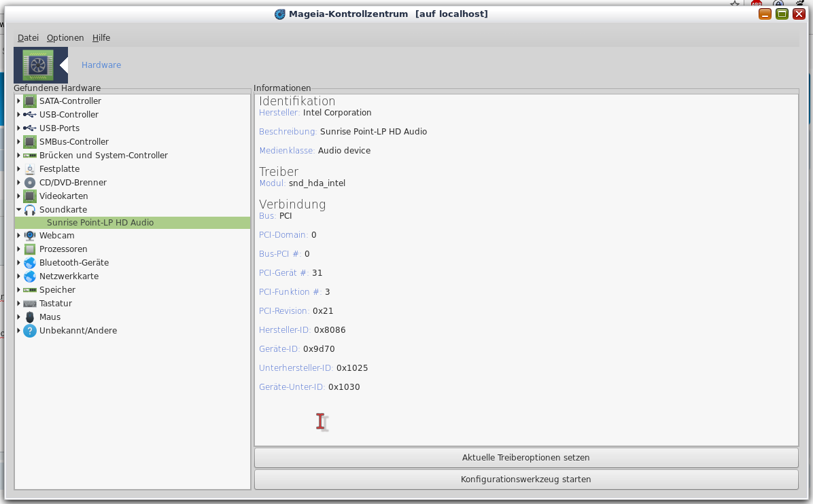The width and height of the screenshot is (813, 504).
Task: Click the Soundkarte headphones icon
Action: click(x=30, y=210)
